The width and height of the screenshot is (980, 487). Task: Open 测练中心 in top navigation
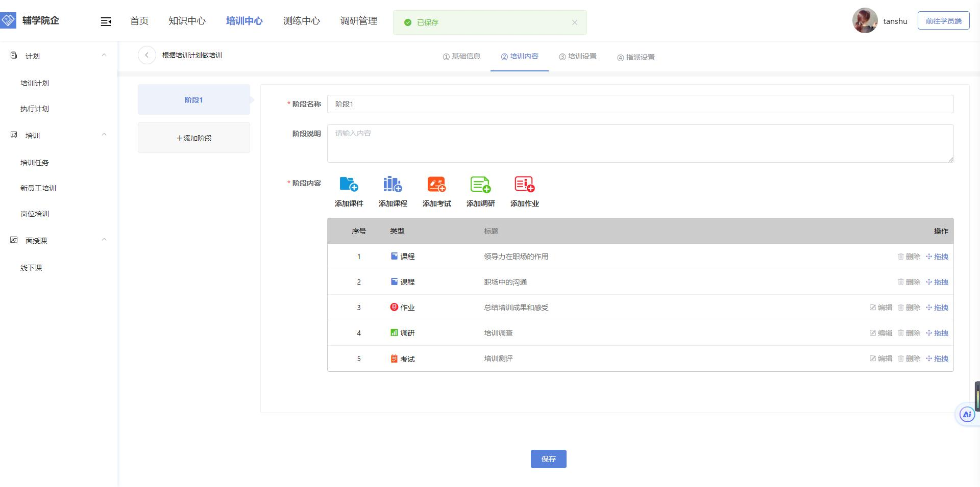tap(302, 21)
